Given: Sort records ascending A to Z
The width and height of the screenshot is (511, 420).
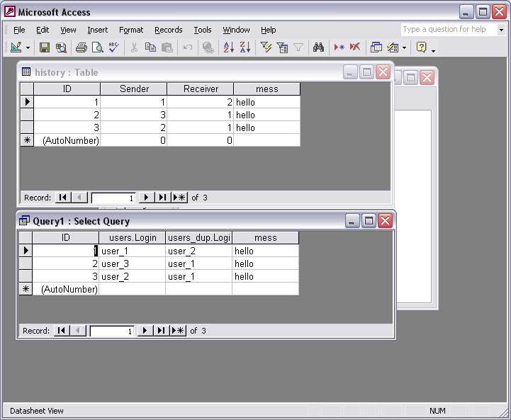Looking at the screenshot, I should tap(228, 47).
